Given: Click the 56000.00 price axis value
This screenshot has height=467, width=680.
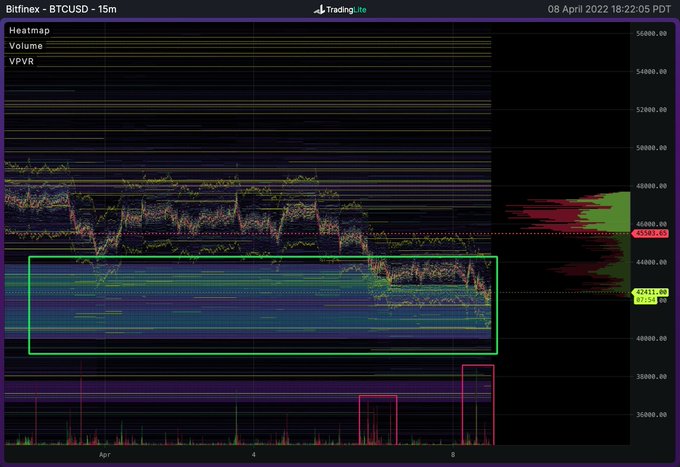Looking at the screenshot, I should 651,33.
